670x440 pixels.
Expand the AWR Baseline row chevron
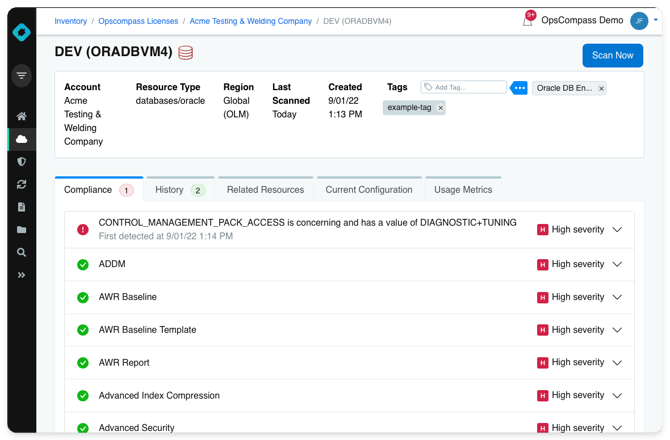pos(617,297)
